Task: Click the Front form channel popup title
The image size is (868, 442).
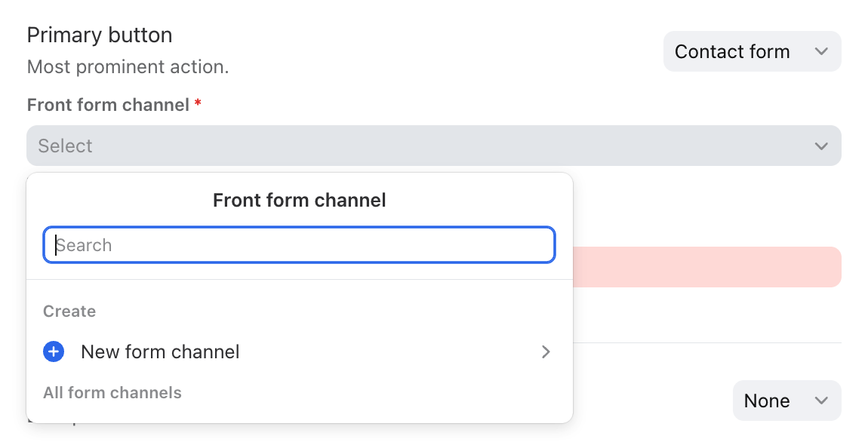Action: point(300,200)
